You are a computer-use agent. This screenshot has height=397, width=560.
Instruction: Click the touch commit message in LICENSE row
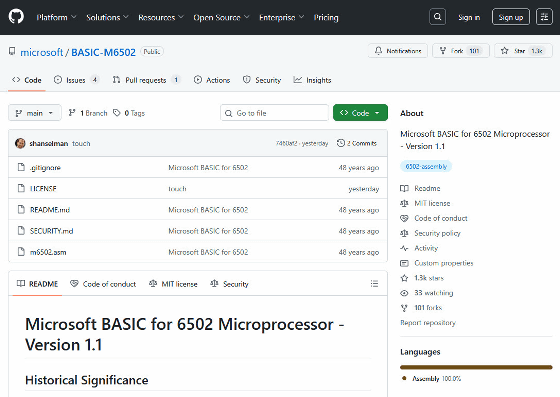177,189
